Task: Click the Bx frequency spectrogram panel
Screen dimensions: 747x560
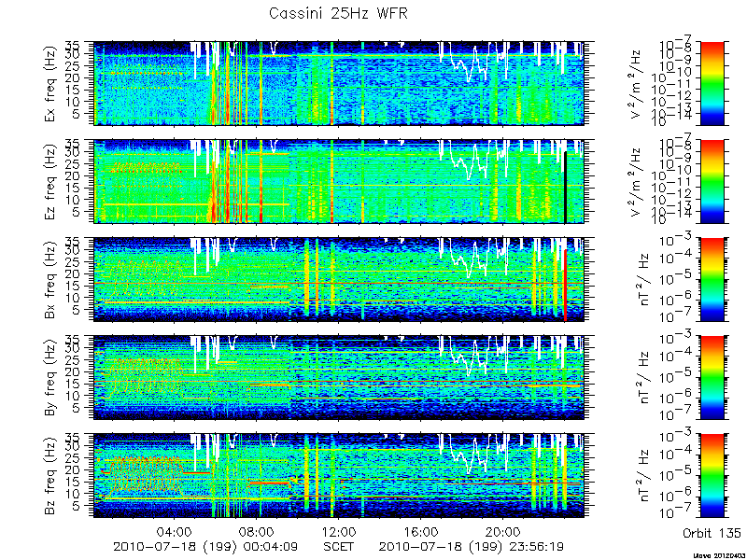Action: pyautogui.click(x=338, y=279)
